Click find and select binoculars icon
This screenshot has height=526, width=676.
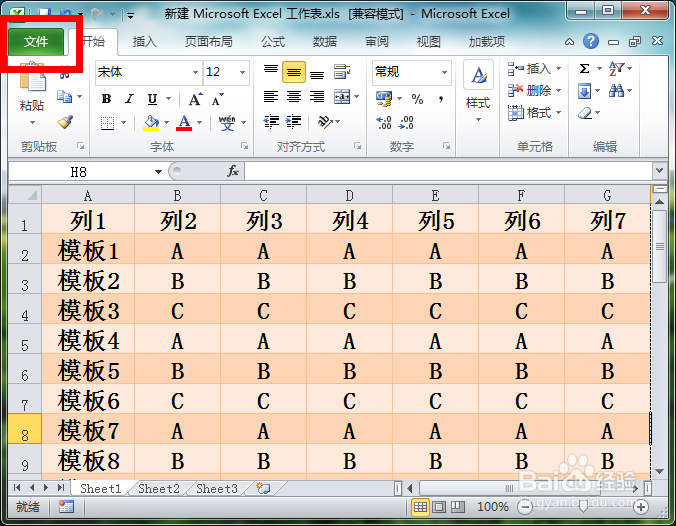[x=617, y=91]
